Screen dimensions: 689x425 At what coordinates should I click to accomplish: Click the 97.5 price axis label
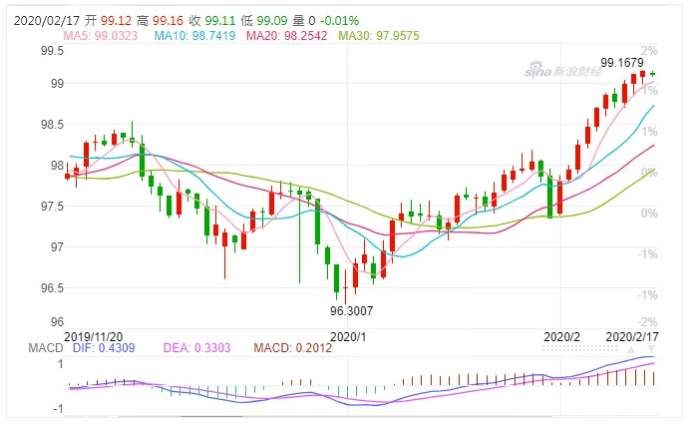tap(52, 206)
